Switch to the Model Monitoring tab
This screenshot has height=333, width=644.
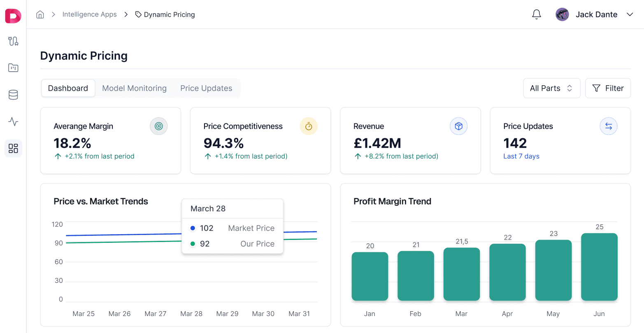(x=134, y=88)
